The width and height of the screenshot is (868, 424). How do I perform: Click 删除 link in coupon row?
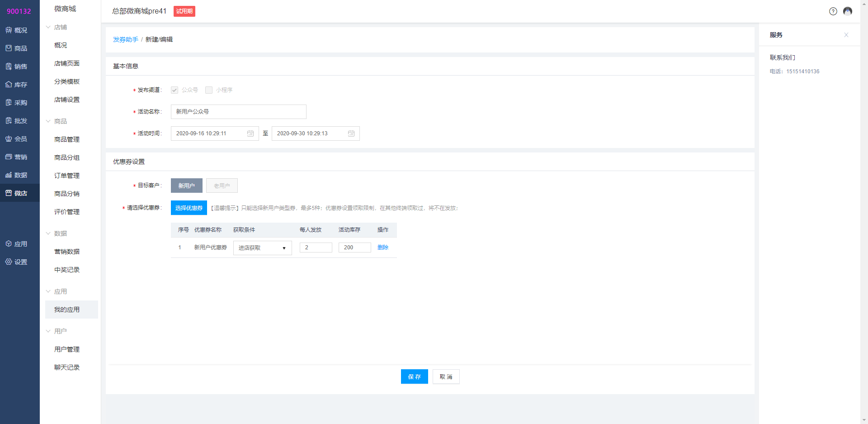382,248
